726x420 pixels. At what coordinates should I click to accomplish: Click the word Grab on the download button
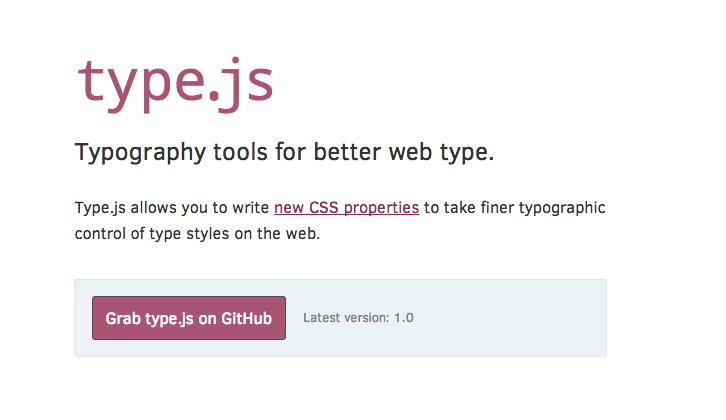(x=122, y=318)
